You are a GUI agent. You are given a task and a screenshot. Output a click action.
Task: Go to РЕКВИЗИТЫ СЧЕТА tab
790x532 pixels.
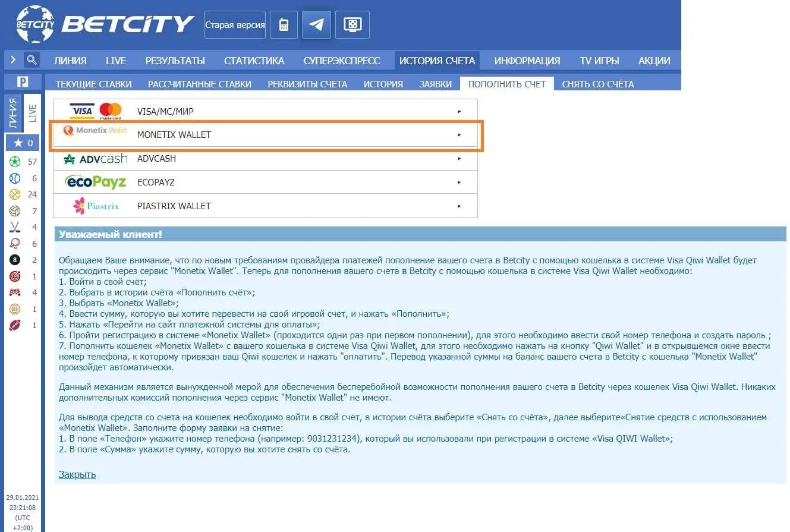(307, 84)
